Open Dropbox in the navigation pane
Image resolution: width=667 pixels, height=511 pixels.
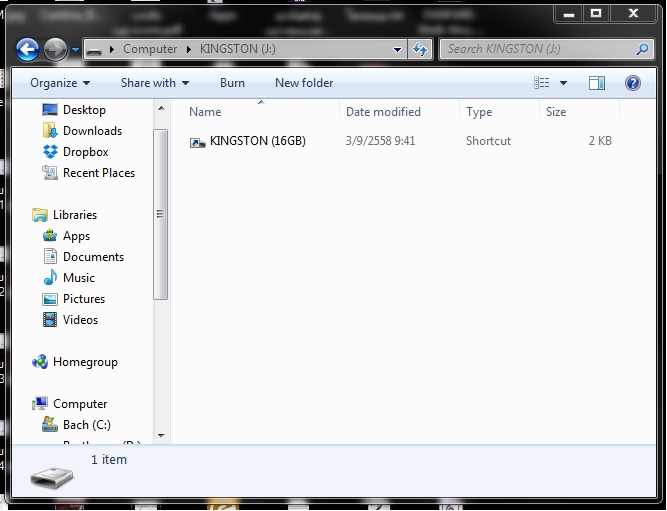pyautogui.click(x=86, y=152)
